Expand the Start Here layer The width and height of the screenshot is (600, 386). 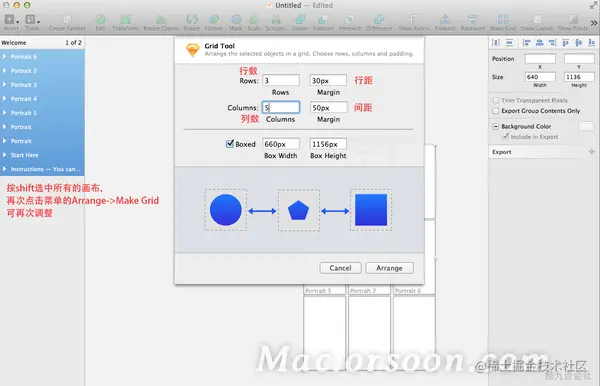pyautogui.click(x=5, y=155)
